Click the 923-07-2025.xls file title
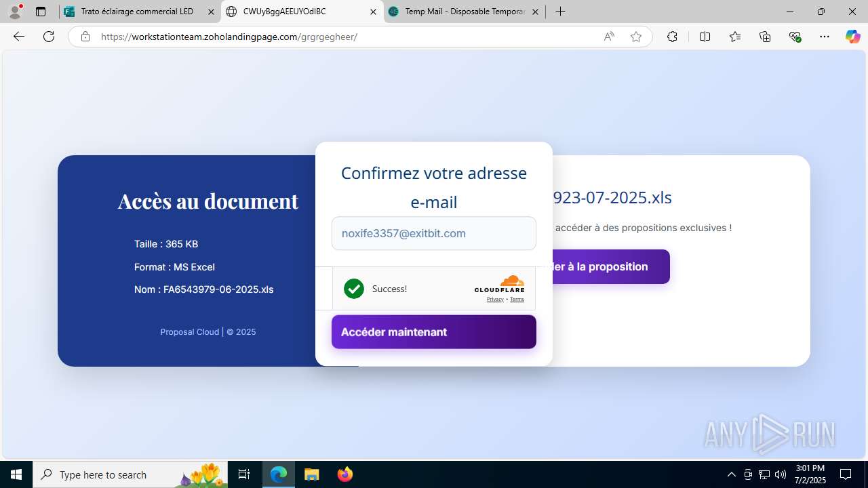The image size is (868, 488). [x=612, y=197]
